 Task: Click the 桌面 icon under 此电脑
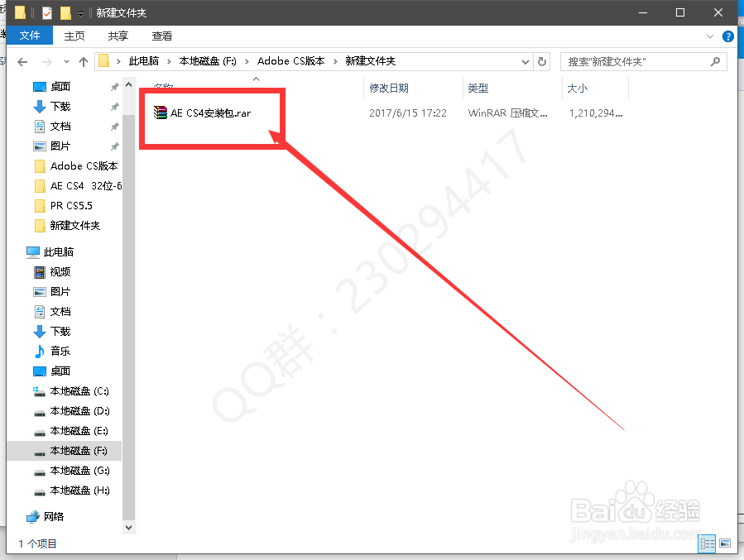(x=40, y=371)
